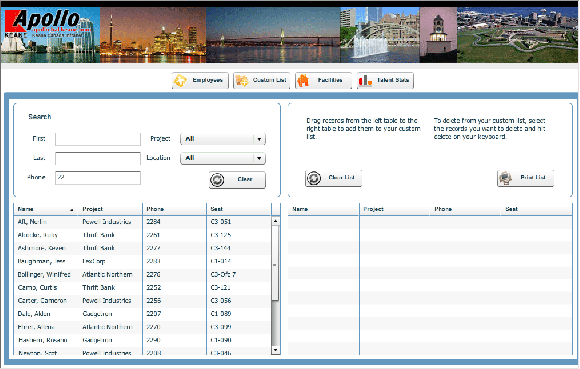Screen dimensions: 580x369
Task: Select the row with phone 2284
Action: (142, 222)
